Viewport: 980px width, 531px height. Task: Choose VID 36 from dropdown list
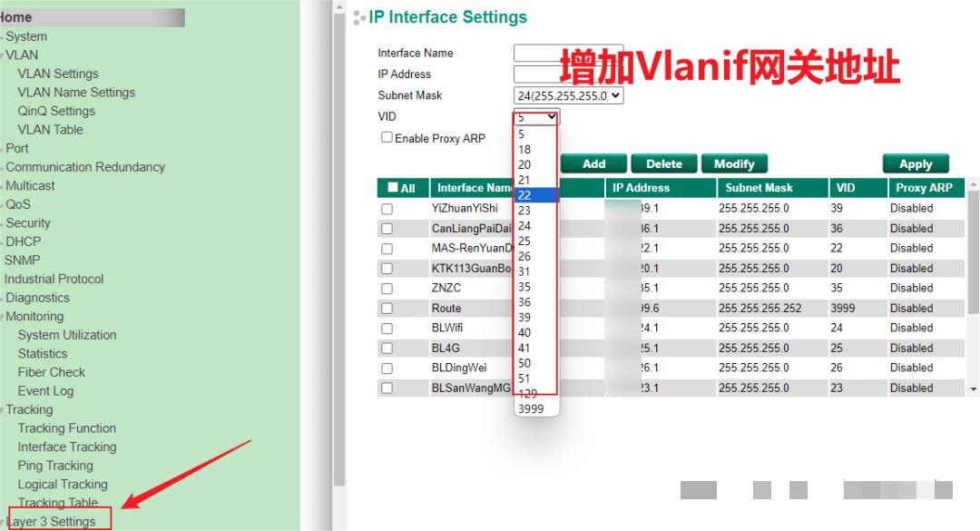pos(536,302)
